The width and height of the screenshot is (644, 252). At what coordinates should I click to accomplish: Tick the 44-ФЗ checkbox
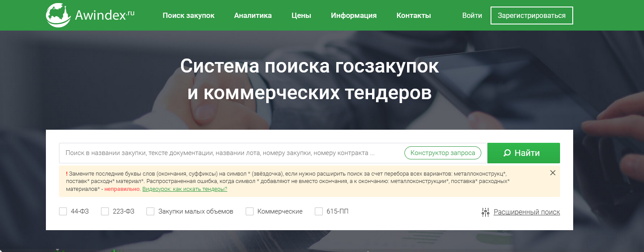63,211
